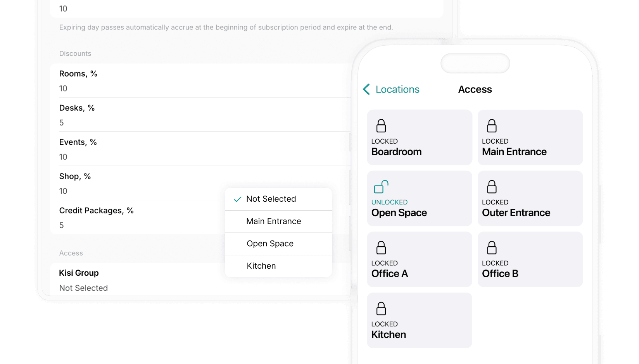
Task: Tap the lock icon on Outer Entrance tile
Action: coord(491,186)
